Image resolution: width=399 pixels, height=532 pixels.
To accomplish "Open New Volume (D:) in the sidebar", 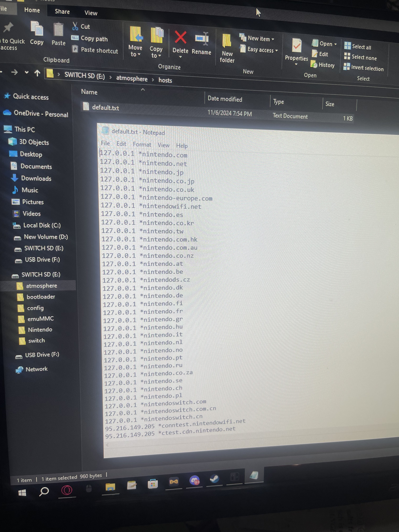I will coord(46,237).
